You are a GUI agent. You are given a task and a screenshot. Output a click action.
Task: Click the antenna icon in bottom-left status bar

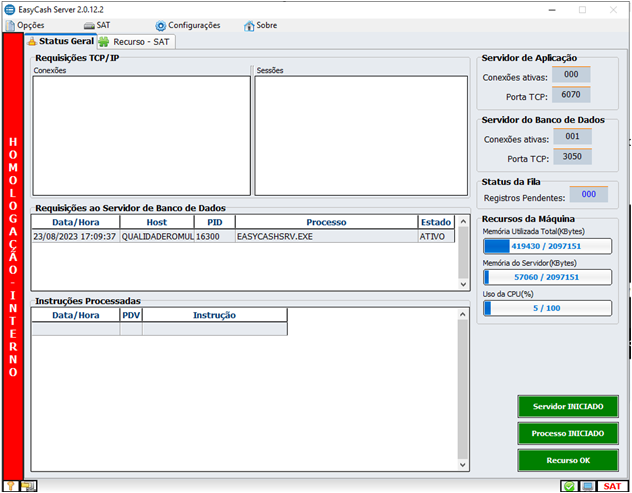point(11,486)
